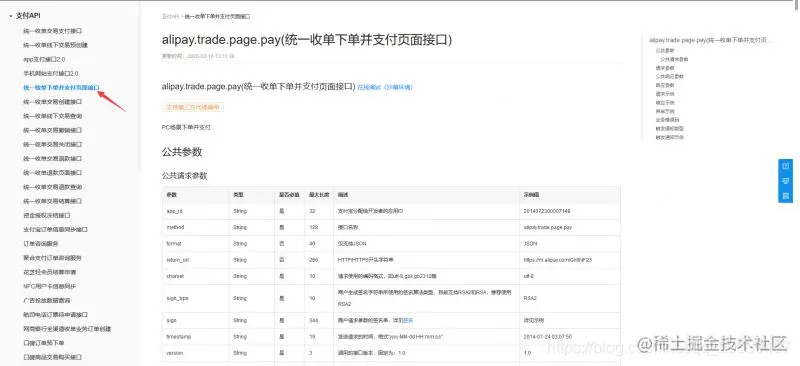
Task: Open 资金授权冻结接口 in the sidebar
Action: [47, 215]
